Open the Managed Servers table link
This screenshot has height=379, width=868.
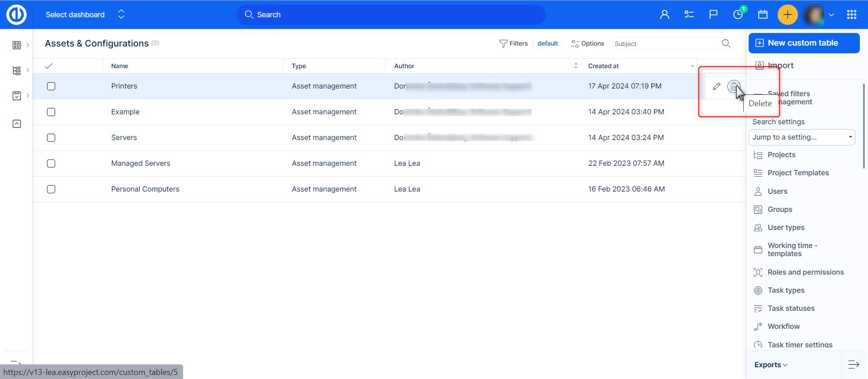pos(141,164)
